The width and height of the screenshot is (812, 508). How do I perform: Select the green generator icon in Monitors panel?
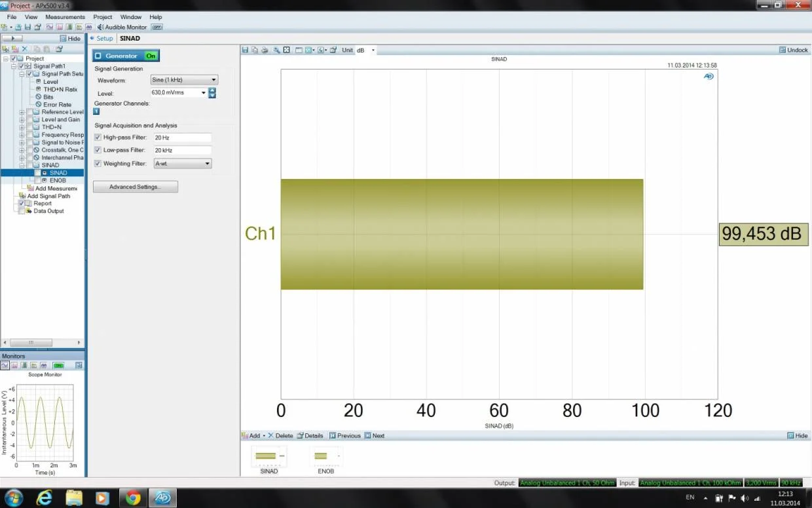tap(58, 365)
